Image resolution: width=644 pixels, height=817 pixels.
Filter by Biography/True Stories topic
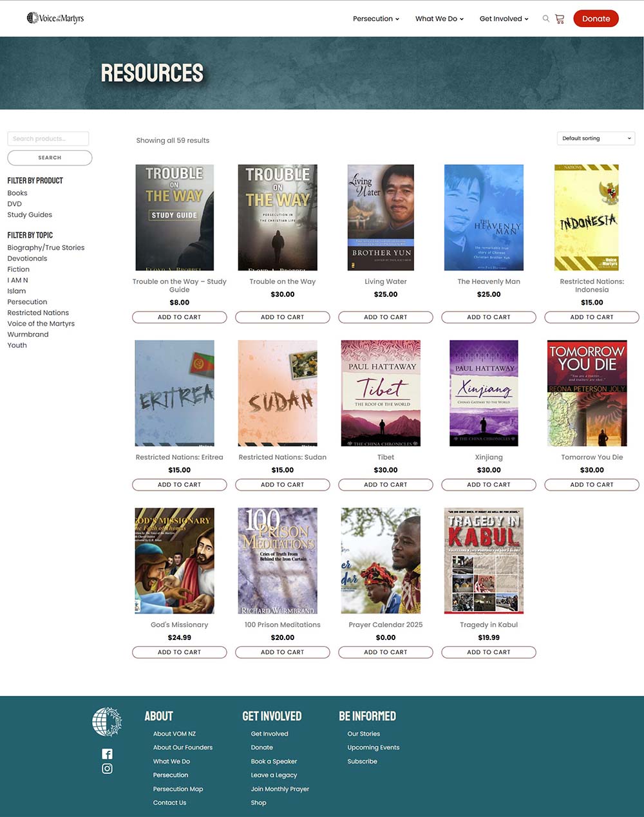(46, 248)
